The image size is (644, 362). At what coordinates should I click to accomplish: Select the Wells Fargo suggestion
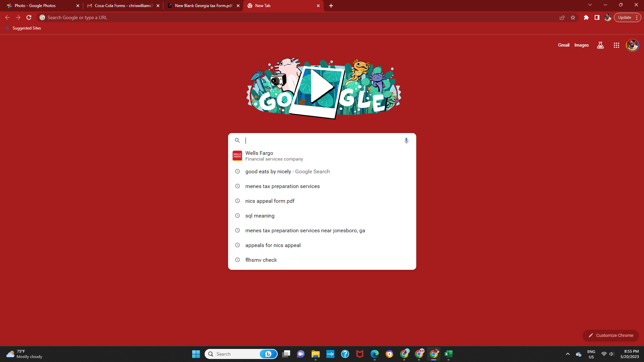click(322, 156)
